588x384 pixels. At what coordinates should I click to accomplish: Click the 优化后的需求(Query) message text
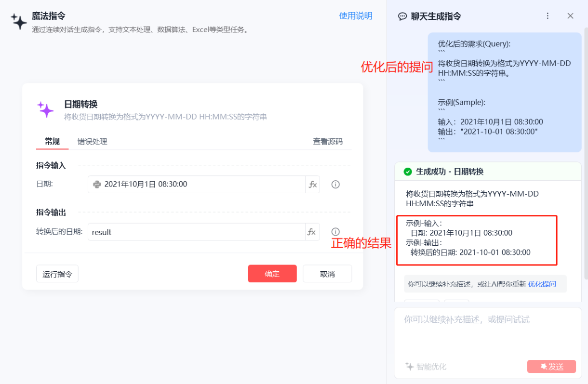474,44
